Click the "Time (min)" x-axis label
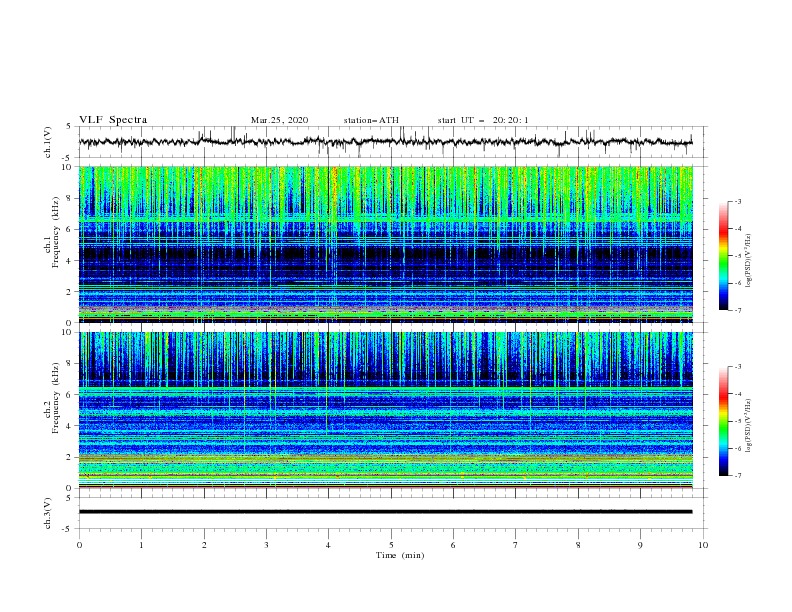Viewport: 792px width, 612px height. click(400, 555)
